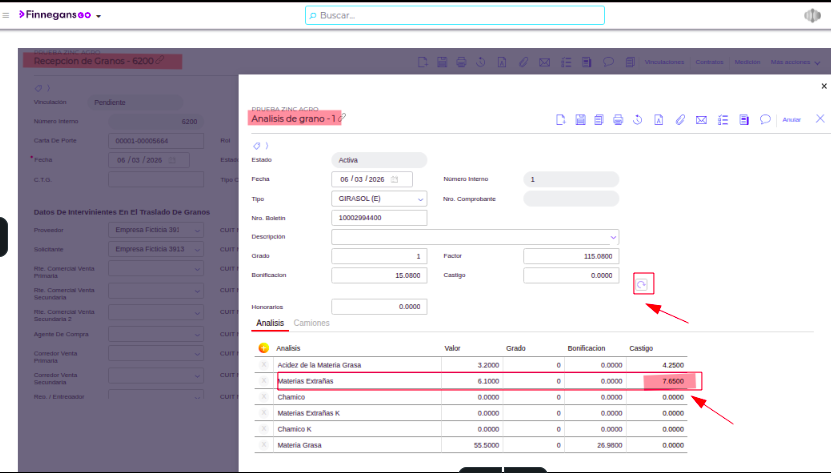Click the history restore icon in toolbar
This screenshot has height=473, width=831.
point(639,120)
